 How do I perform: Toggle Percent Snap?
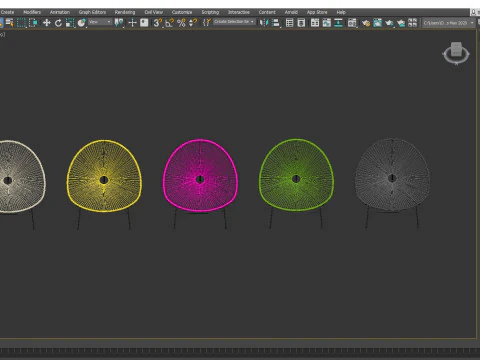pyautogui.click(x=181, y=23)
